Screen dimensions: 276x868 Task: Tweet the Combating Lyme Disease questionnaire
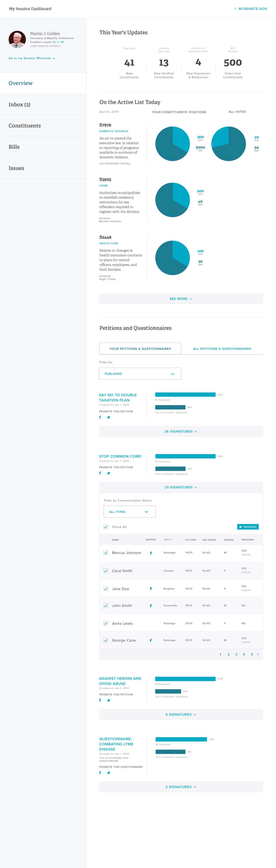click(108, 773)
